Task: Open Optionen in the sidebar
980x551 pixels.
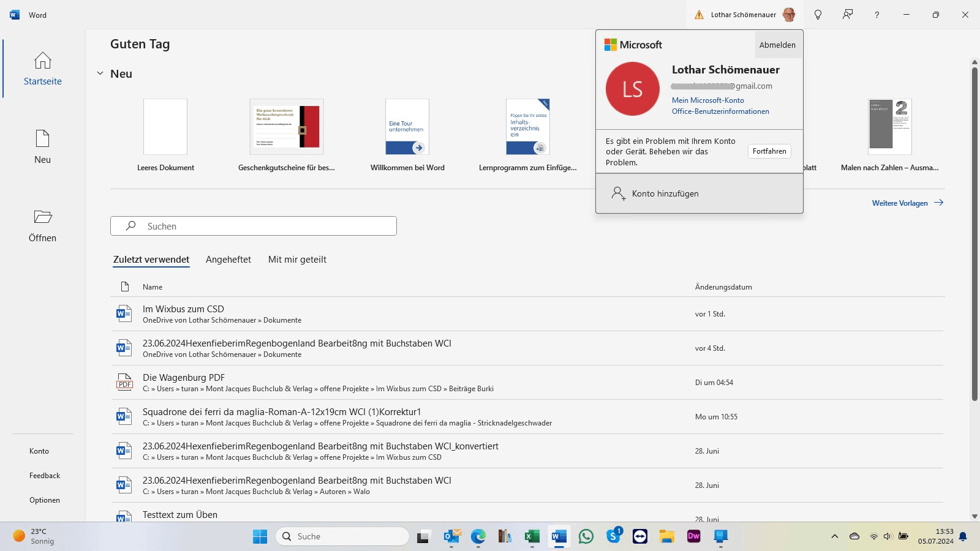Action: click(x=45, y=500)
